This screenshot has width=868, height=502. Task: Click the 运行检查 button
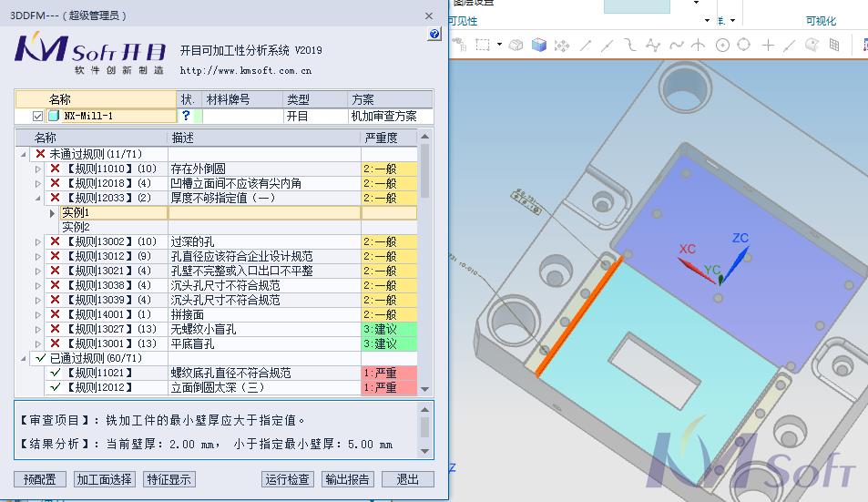(287, 479)
